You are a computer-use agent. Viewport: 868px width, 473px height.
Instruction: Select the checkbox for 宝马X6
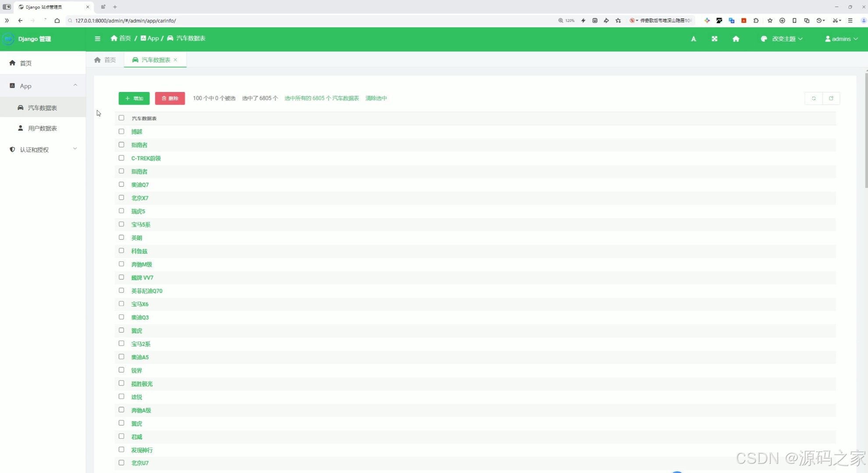pyautogui.click(x=121, y=304)
